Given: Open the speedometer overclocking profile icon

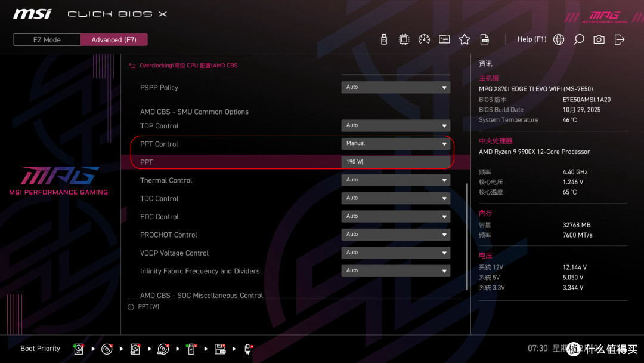Looking at the screenshot, I should coord(425,39).
